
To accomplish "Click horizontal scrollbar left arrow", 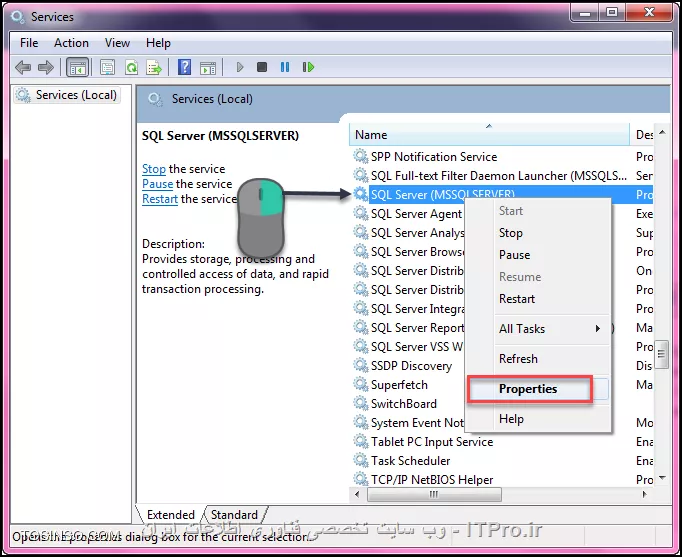I will (x=357, y=494).
